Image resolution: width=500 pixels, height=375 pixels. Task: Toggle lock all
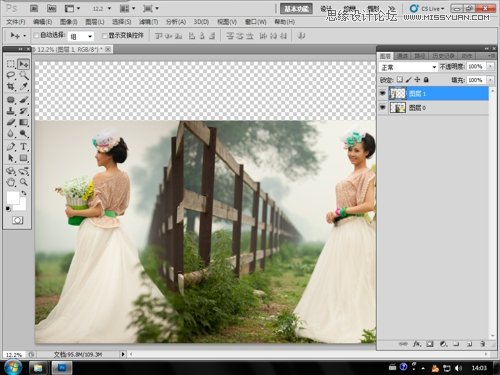[x=426, y=80]
